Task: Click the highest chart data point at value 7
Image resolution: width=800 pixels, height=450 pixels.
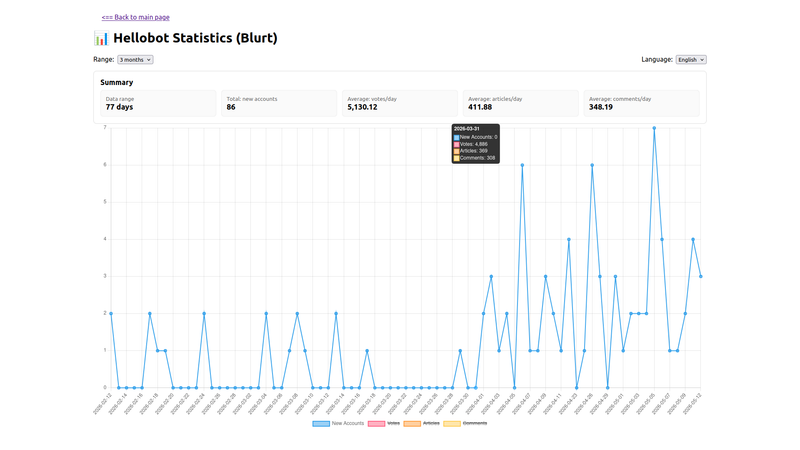Action: point(654,128)
